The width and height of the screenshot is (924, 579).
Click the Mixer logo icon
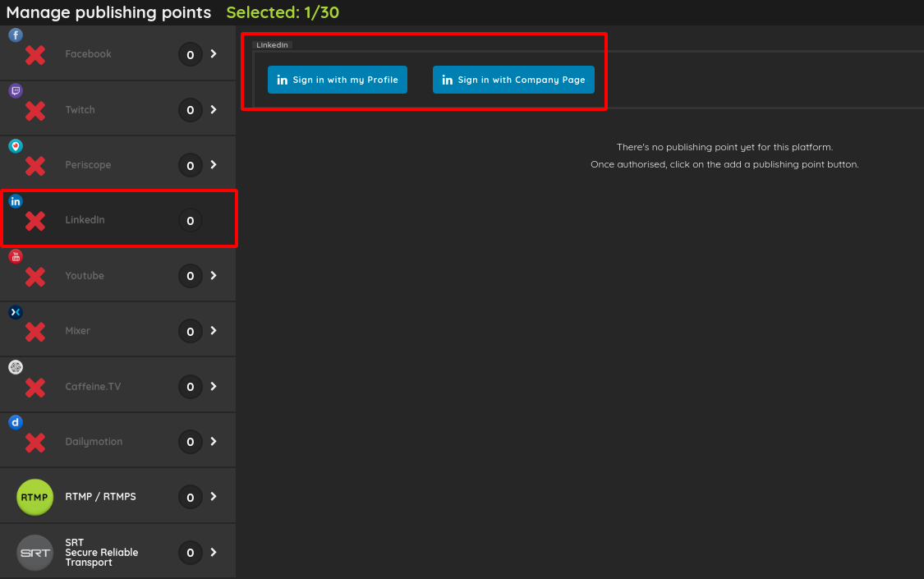[x=16, y=312]
